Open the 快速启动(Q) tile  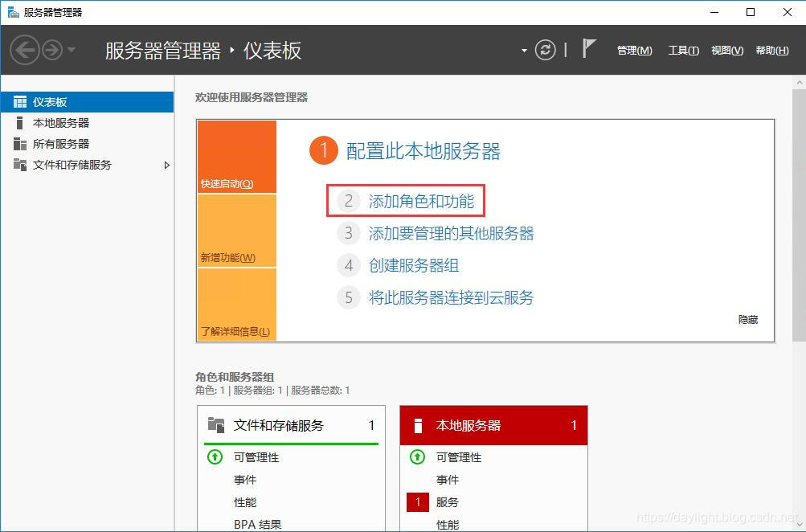[237, 157]
